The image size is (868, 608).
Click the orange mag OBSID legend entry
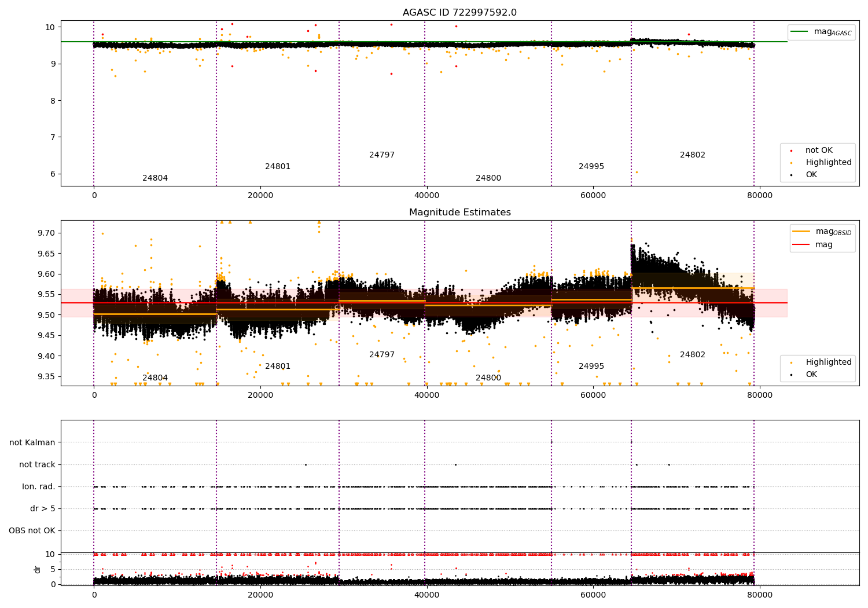(822, 232)
